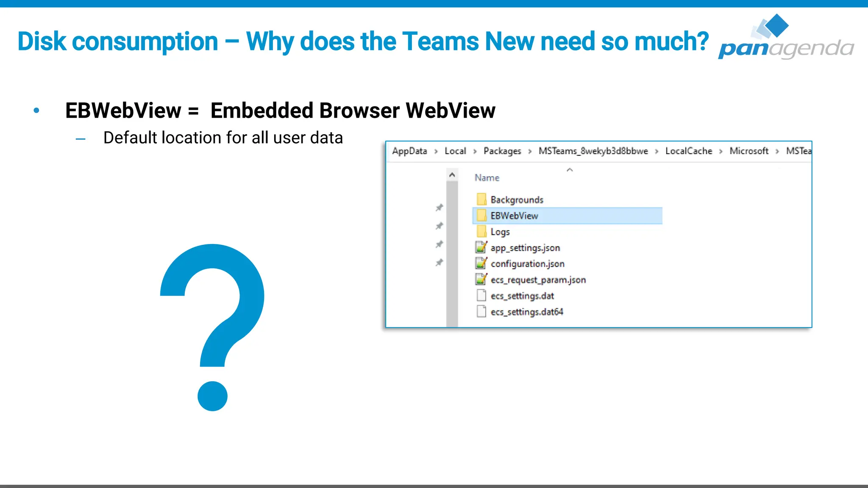
Task: Click the last pin icon in navigation pane
Action: 439,263
